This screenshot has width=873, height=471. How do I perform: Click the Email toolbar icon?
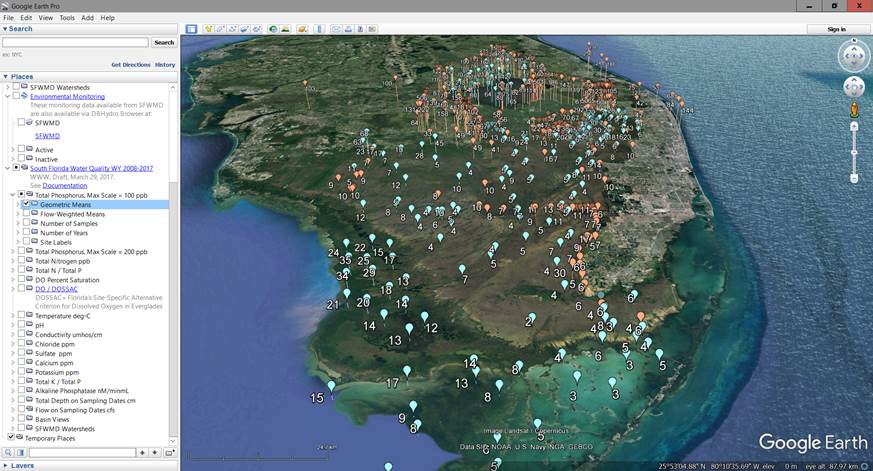336,29
